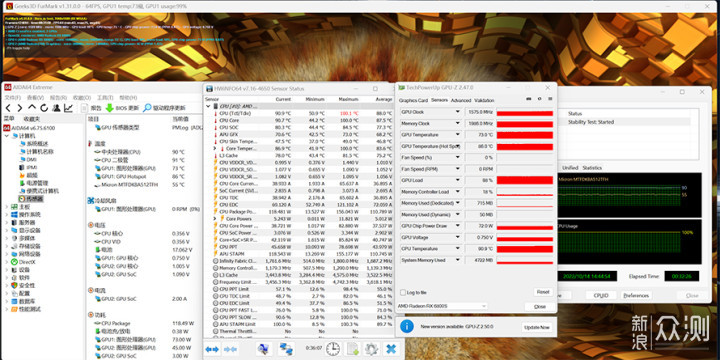This screenshot has width=720, height=360.
Task: Open the GPU Clock sensor dropdown
Action: [x=457, y=112]
